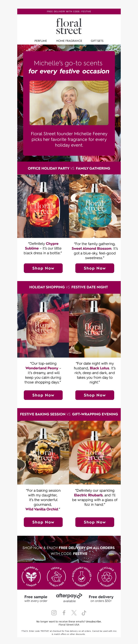The image size is (138, 644).
Task: Open the Home Fragrance menu item
Action: 69,41
